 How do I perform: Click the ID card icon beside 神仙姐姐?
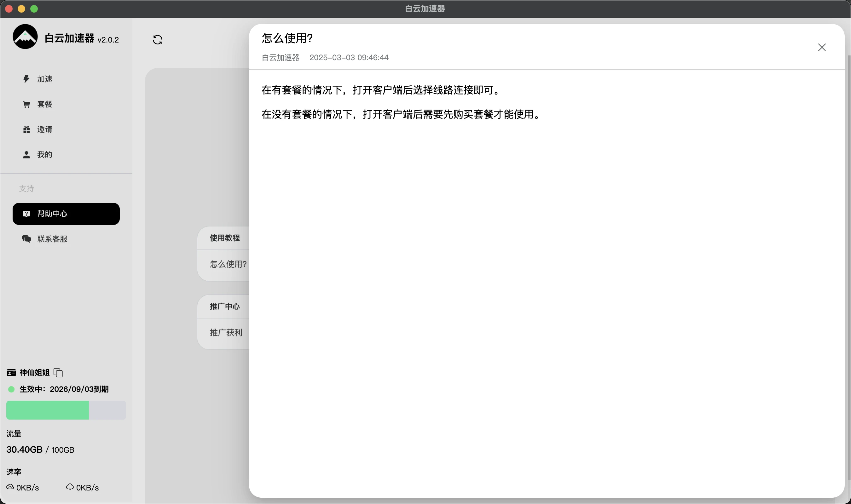pyautogui.click(x=11, y=373)
